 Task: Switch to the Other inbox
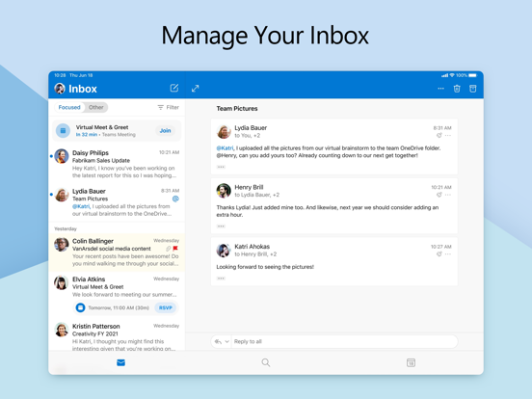[x=96, y=107]
